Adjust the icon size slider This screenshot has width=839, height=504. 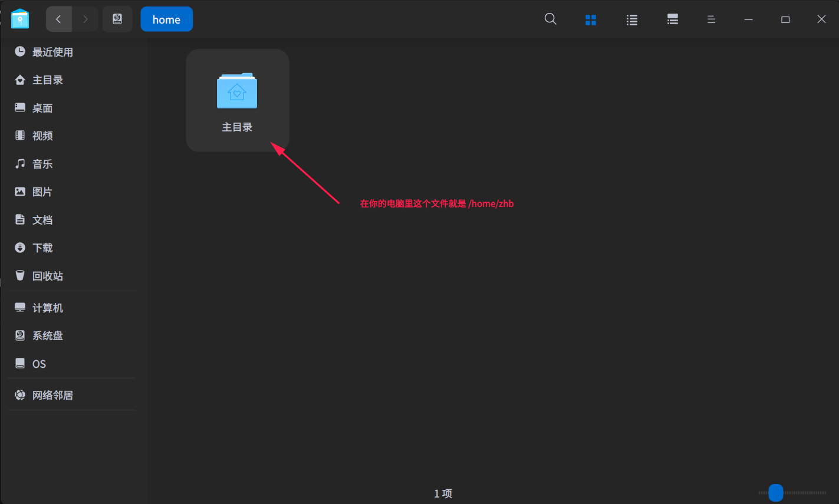click(x=776, y=492)
